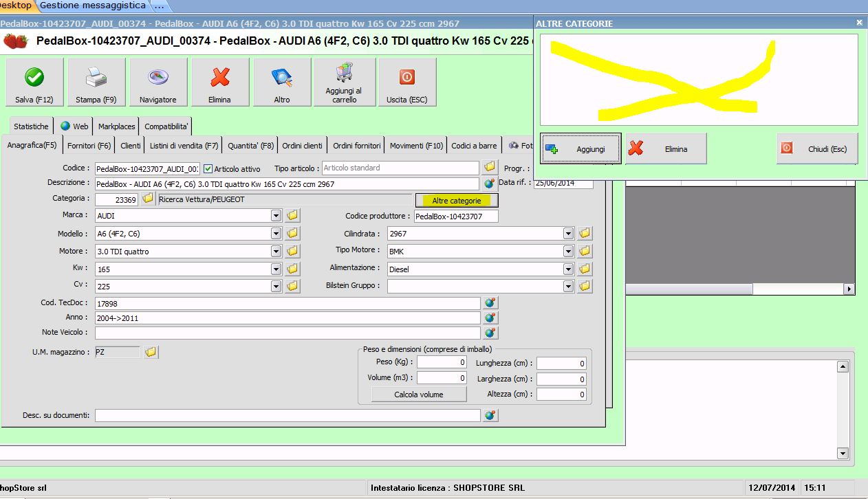
Task: Delete the article with the main toolbar Elimina
Action: pyautogui.click(x=220, y=82)
